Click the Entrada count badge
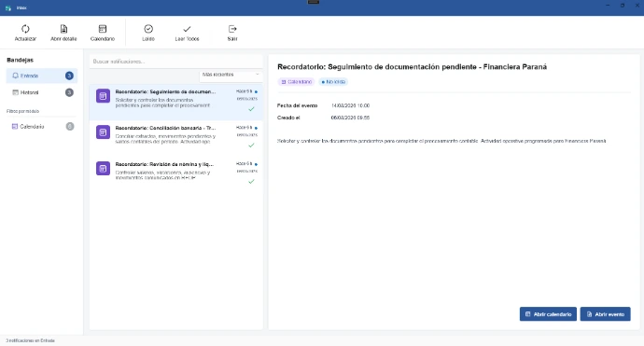 pos(69,76)
